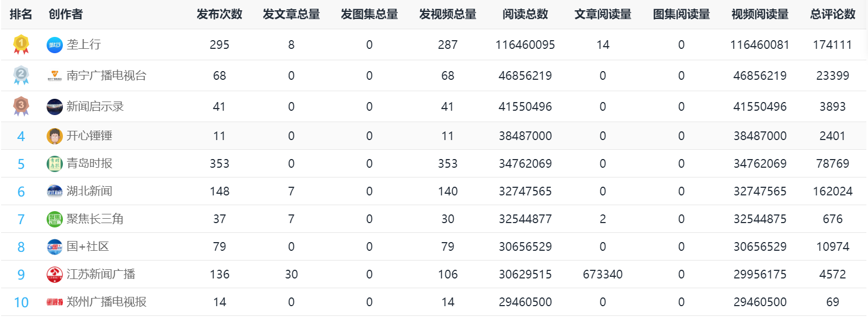Click rank number 8

pyautogui.click(x=21, y=247)
